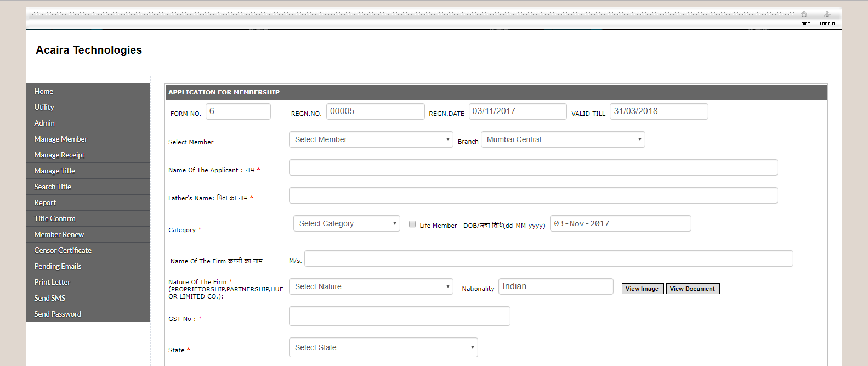Open Member Renew in the sidebar
This screenshot has width=868, height=366.
pyautogui.click(x=59, y=234)
